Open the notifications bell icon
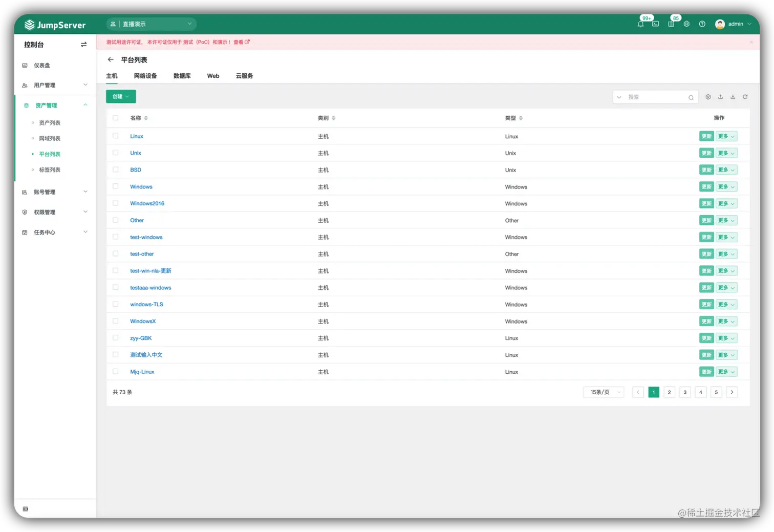Screen dimensions: 774x532 point(640,24)
